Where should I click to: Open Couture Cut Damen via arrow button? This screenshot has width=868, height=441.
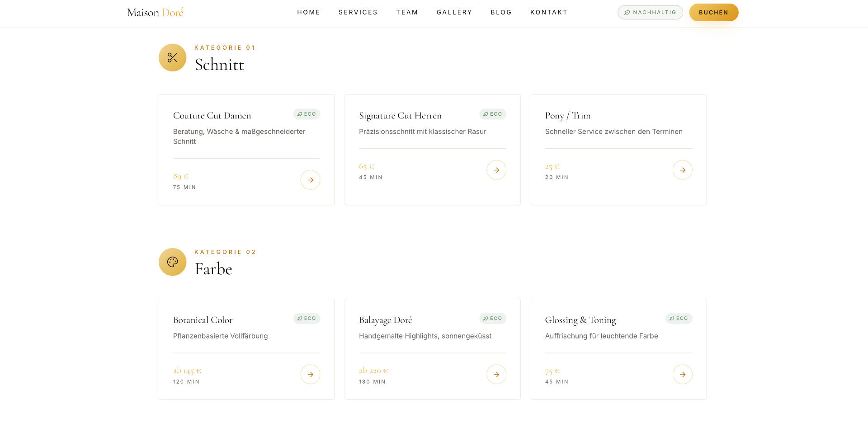(x=310, y=180)
